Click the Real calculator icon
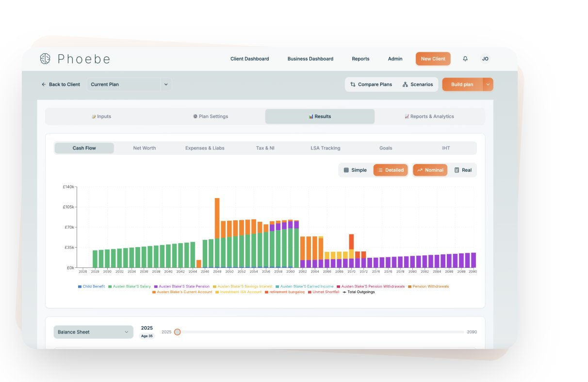The width and height of the screenshot is (588, 382). pos(456,170)
